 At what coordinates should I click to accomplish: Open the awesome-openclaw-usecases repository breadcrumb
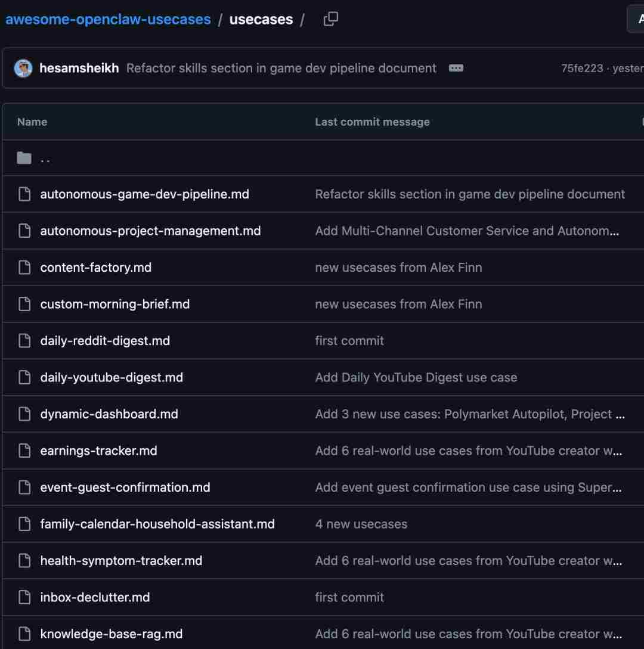[x=108, y=19]
